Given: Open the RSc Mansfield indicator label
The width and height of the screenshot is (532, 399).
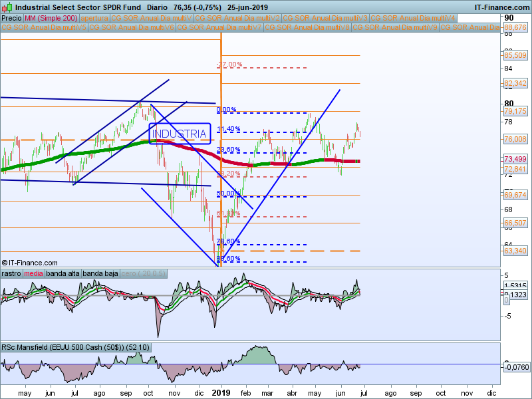Looking at the screenshot, I should [x=75, y=347].
